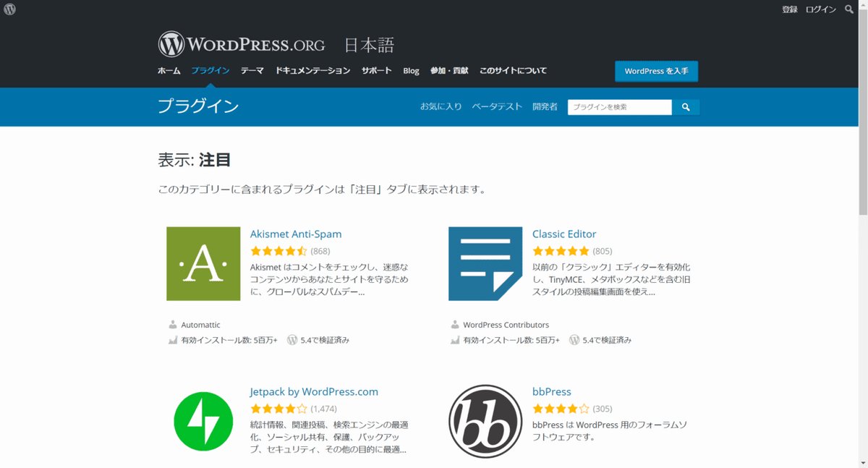This screenshot has width=868, height=468.
Task: Click the 開発者 link
Action: click(x=545, y=106)
